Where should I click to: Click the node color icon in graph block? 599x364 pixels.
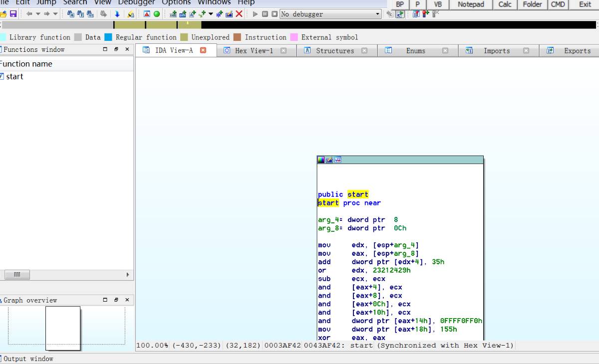click(x=321, y=160)
